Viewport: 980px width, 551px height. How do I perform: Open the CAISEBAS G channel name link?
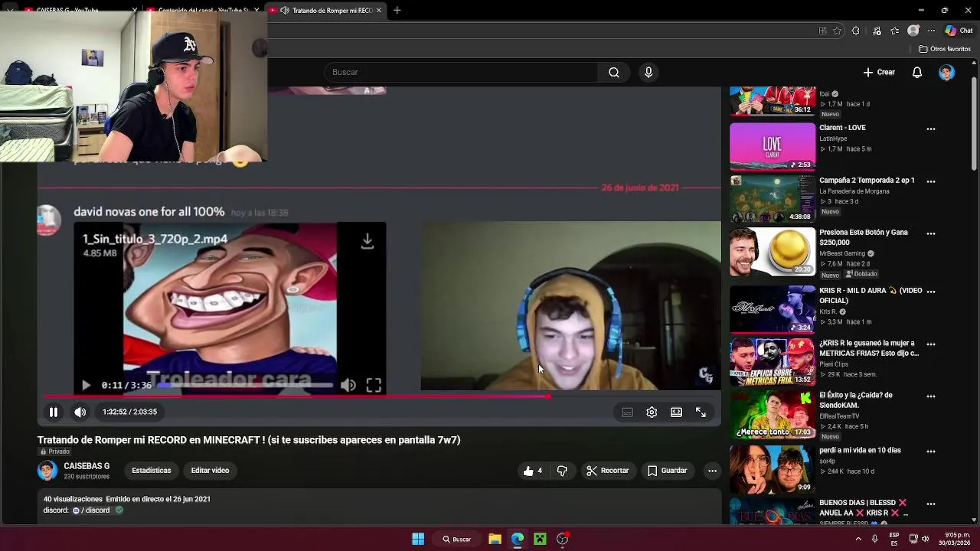[87, 466]
